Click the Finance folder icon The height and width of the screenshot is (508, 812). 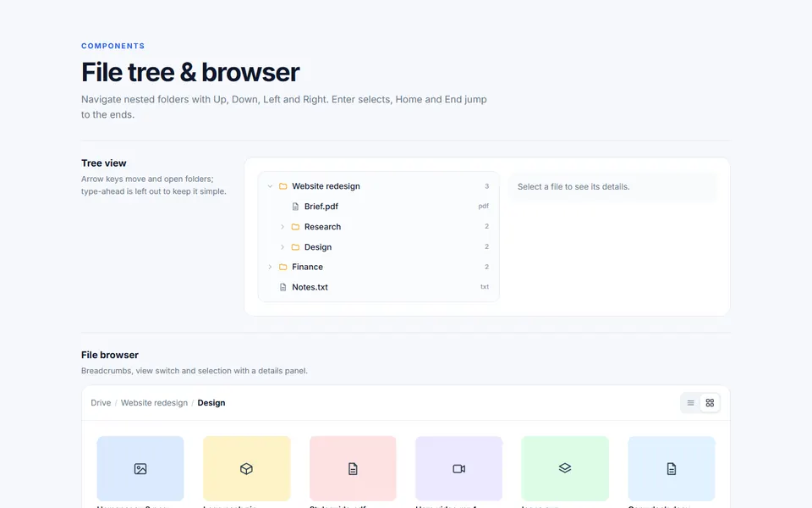point(283,267)
